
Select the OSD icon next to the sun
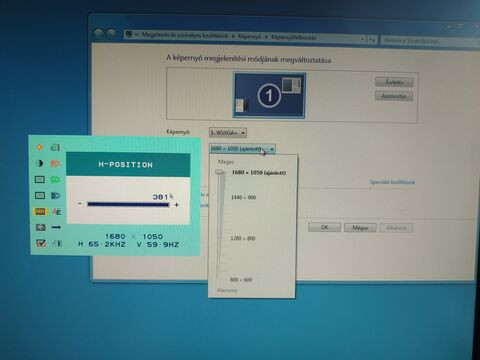click(55, 147)
